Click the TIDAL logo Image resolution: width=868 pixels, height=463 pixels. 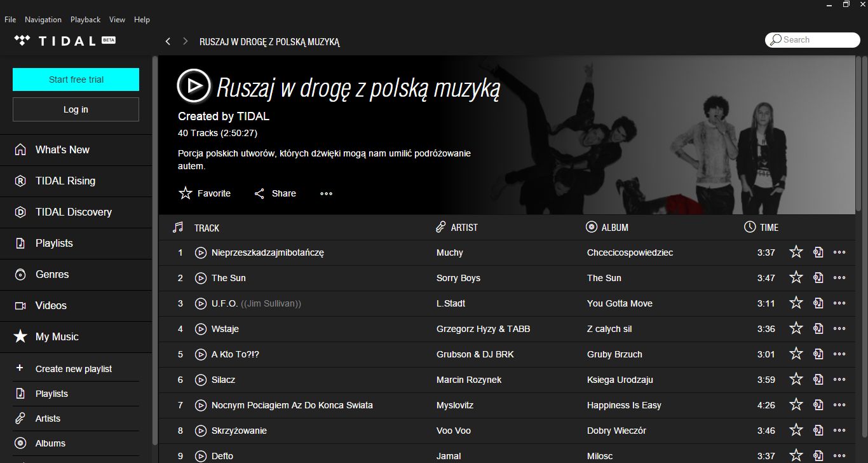tap(64, 41)
